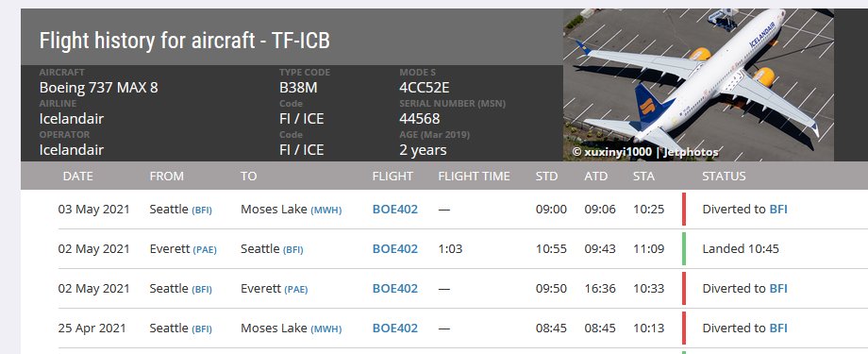Screen dimensions: 868x354
Task: Click PAE airport code in Everett to Seattle row
Action: coord(205,250)
